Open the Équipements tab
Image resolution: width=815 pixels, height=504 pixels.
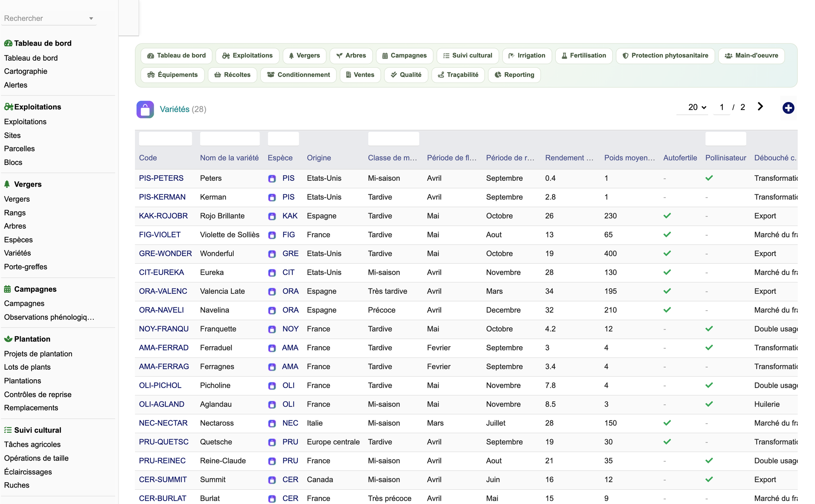[x=173, y=75]
